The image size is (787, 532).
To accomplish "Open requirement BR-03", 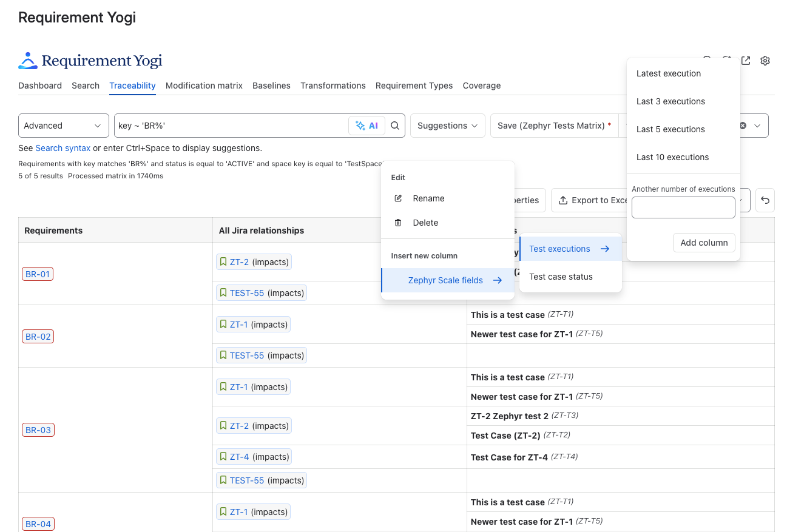I will click(x=38, y=430).
